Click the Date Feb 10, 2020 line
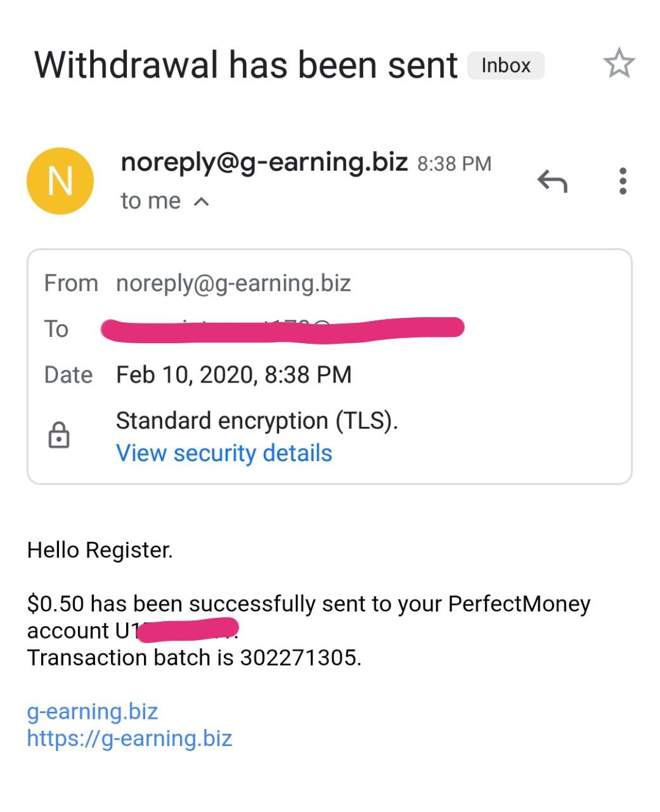This screenshot has width=660, height=812. click(233, 374)
